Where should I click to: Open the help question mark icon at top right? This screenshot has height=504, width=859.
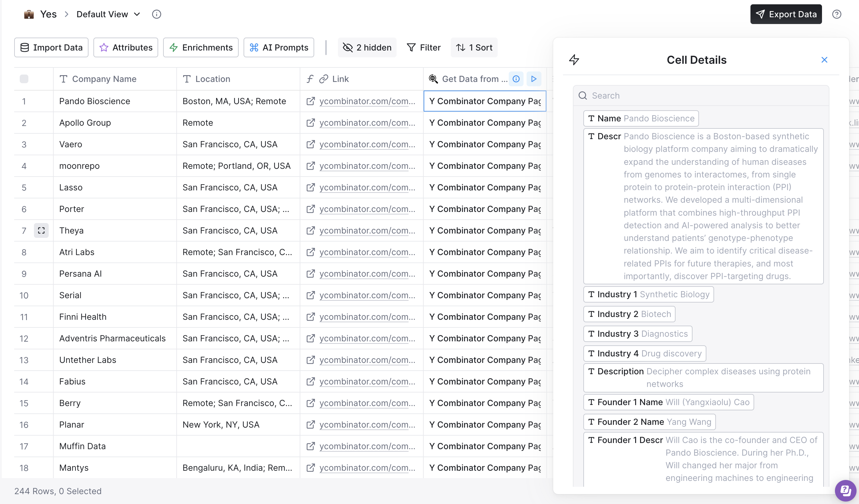836,14
